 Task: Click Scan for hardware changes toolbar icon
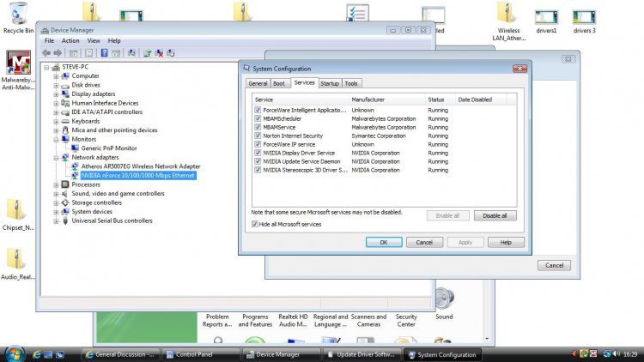(131, 53)
